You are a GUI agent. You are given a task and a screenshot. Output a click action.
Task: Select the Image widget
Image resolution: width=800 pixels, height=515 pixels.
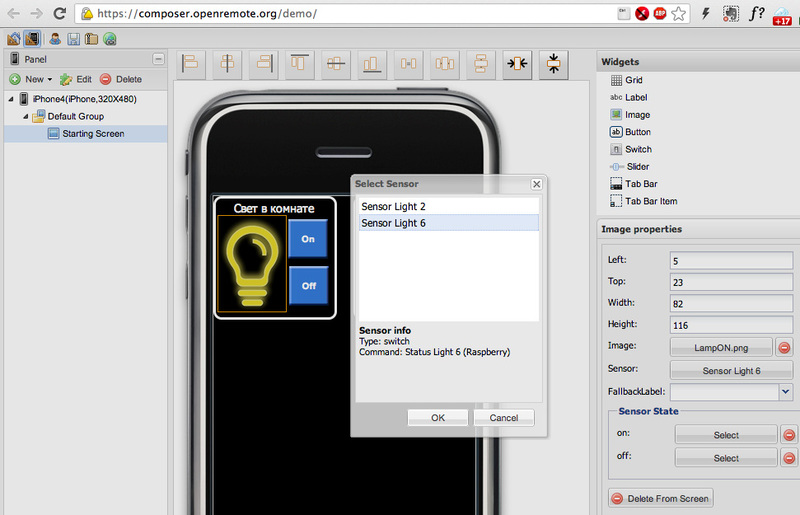point(630,115)
